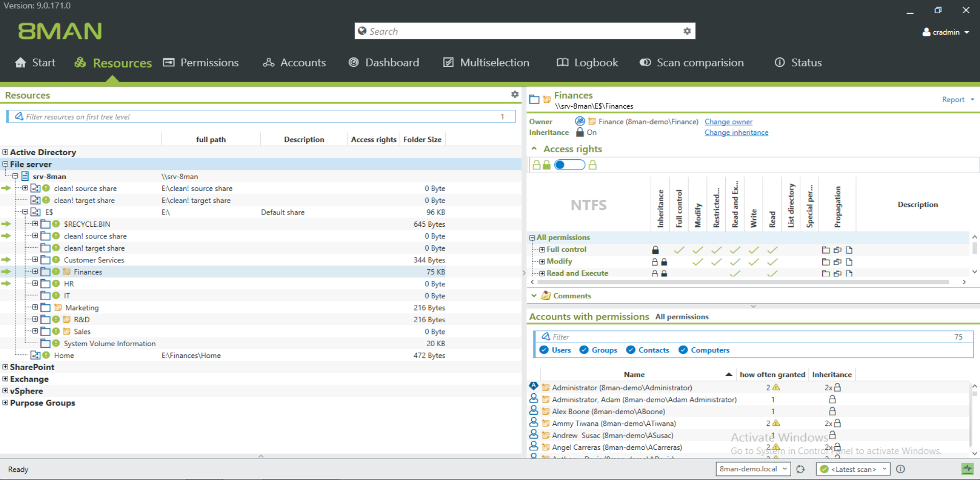Click the Administrator account icon in the accounts list
The height and width of the screenshot is (480, 980).
[533, 386]
